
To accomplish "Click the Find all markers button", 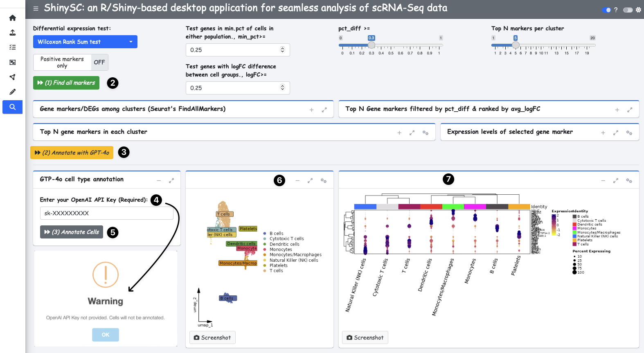I will pyautogui.click(x=66, y=83).
